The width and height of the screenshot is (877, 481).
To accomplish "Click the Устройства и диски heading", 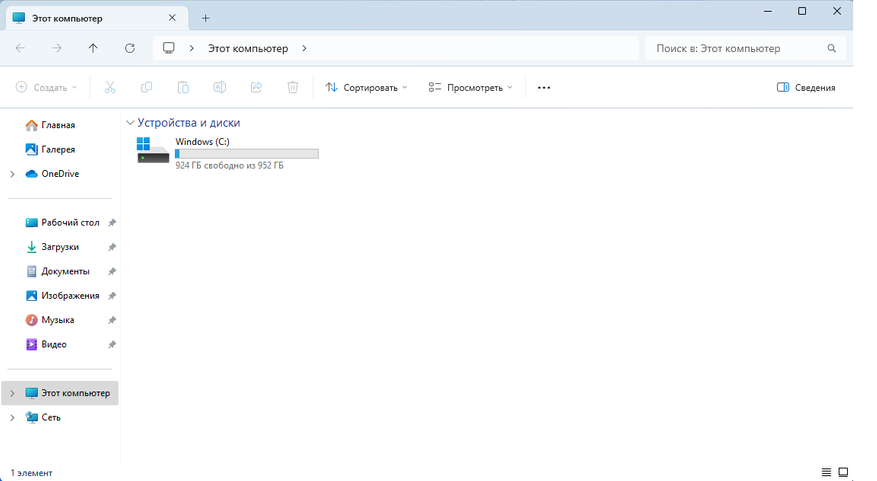I will (188, 122).
